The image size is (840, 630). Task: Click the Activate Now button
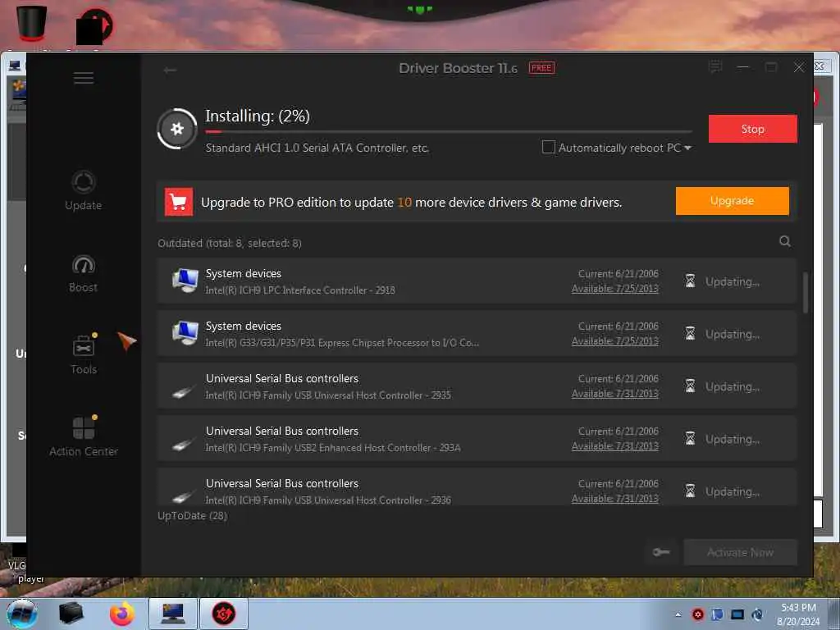coord(741,552)
